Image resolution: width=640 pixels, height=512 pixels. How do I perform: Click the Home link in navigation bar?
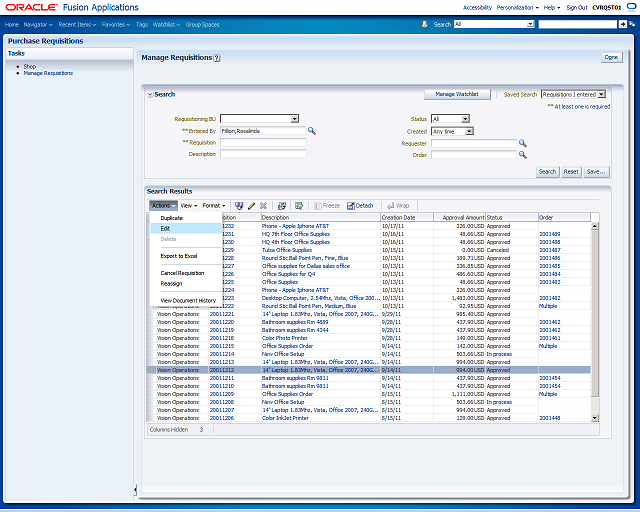pos(12,24)
